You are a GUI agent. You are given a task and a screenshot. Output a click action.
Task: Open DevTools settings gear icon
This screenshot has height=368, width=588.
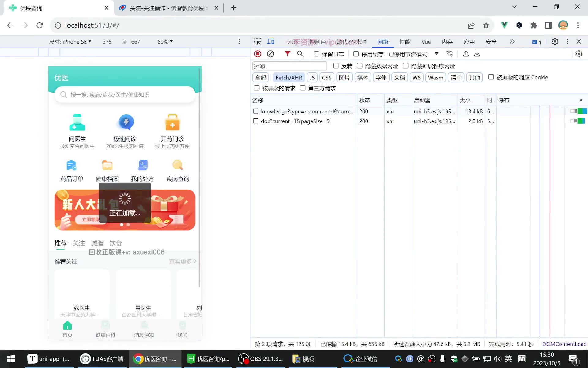pos(555,42)
